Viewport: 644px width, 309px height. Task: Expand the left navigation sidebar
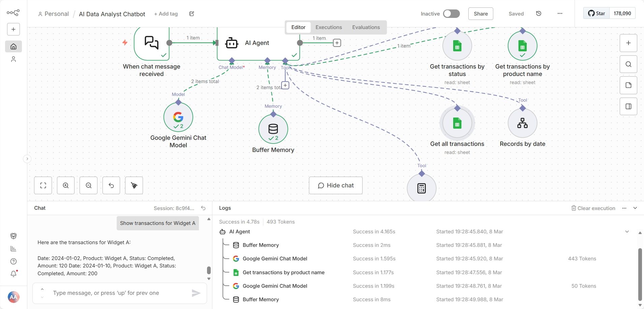27,159
